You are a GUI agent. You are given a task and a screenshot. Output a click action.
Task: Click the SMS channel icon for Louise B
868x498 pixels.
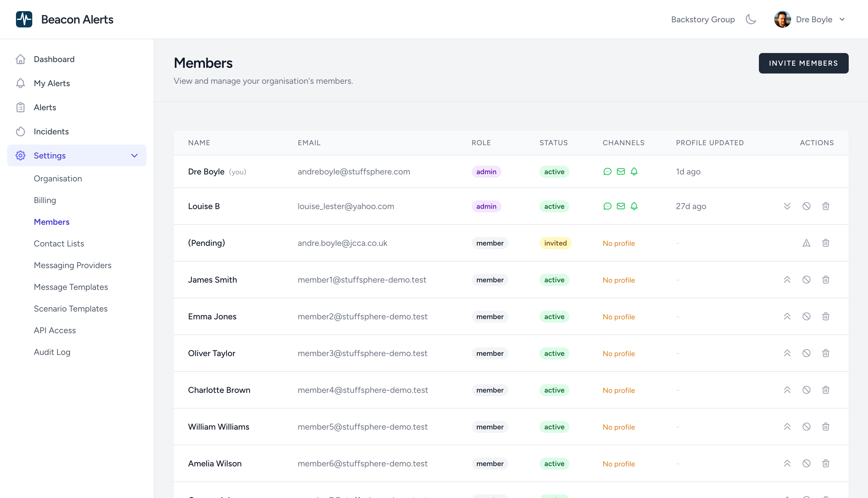[x=607, y=206]
